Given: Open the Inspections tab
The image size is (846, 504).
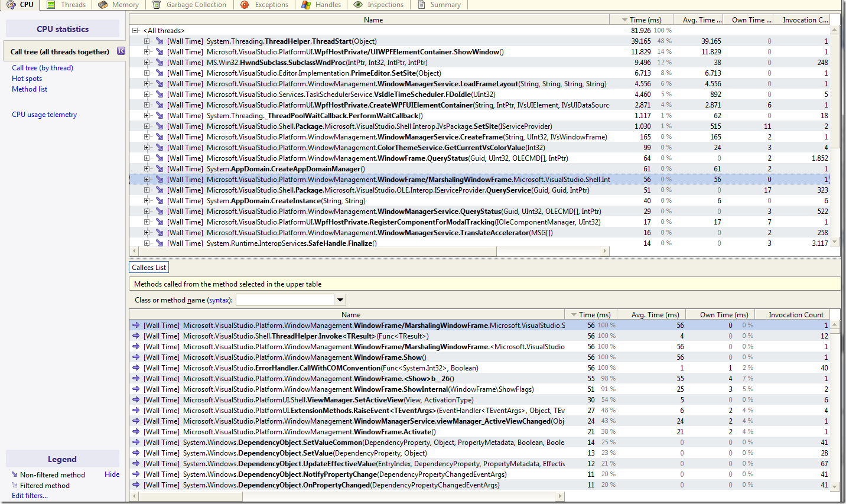Looking at the screenshot, I should [378, 5].
